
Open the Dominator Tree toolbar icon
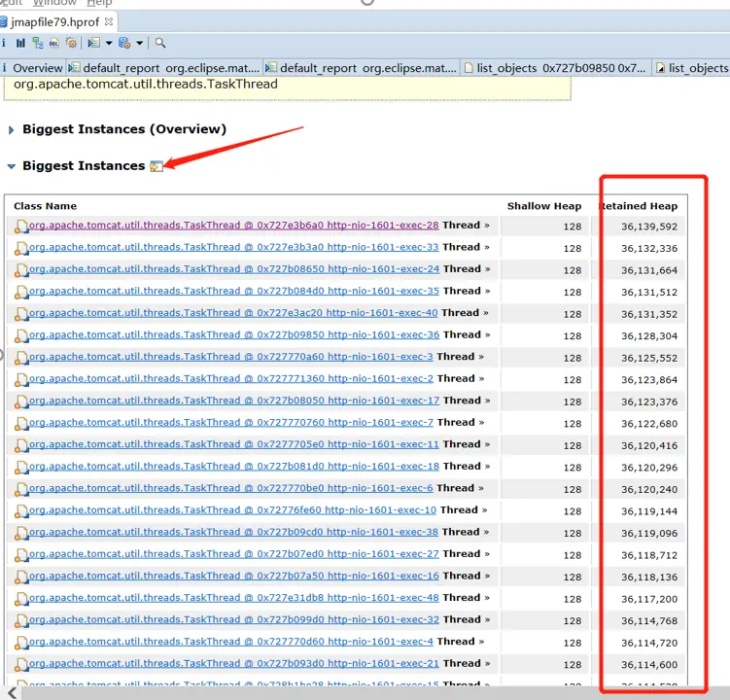(38, 44)
